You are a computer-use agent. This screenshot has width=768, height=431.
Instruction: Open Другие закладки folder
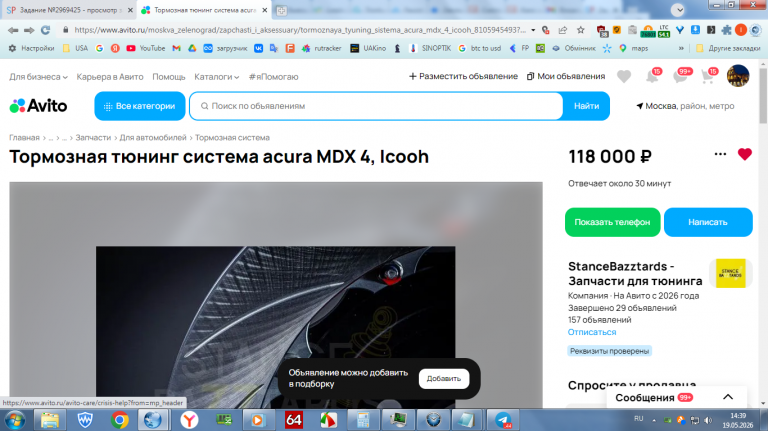pos(728,48)
